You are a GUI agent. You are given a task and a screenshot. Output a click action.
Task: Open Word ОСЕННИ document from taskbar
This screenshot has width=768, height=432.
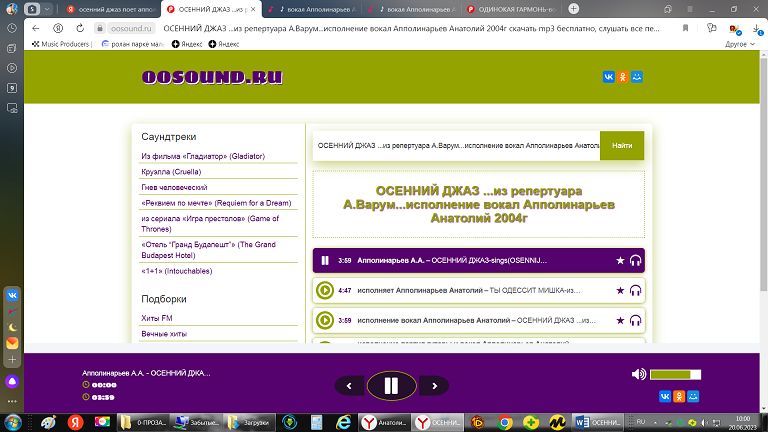tap(598, 422)
